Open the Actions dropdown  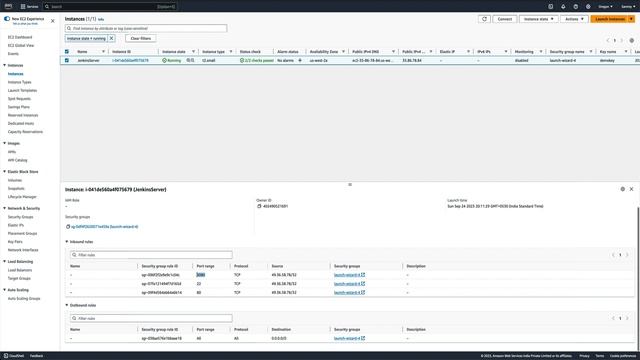coord(574,19)
